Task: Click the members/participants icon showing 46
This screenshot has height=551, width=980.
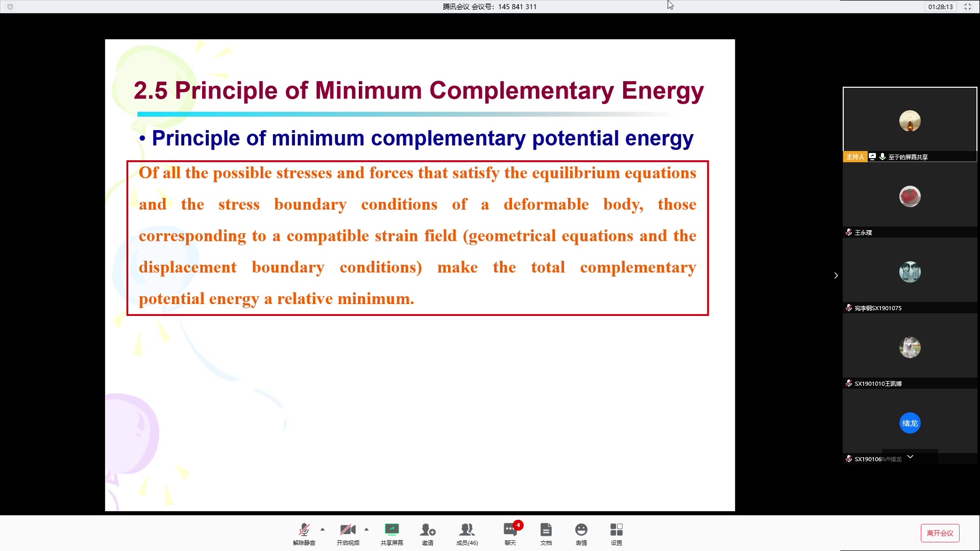Action: point(467,533)
